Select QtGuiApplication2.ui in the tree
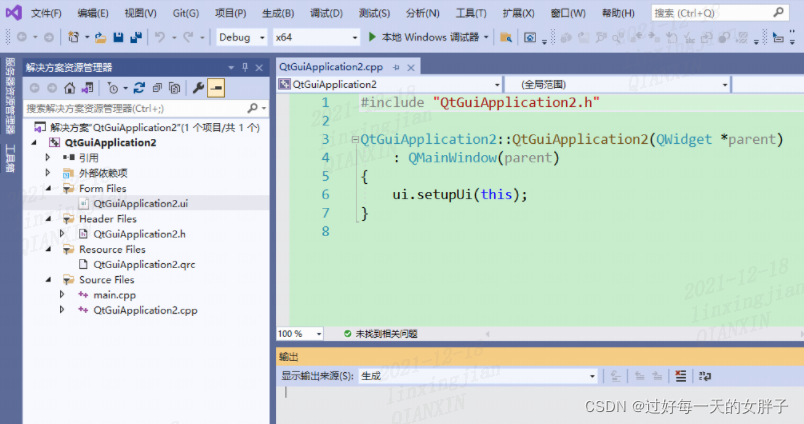The image size is (804, 424). (140, 203)
